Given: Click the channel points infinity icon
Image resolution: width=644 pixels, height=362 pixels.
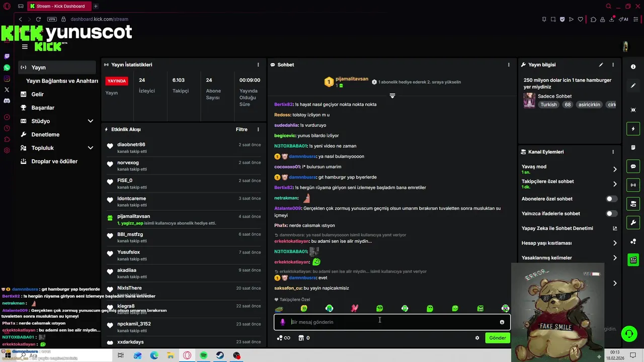Looking at the screenshot, I should point(284,338).
